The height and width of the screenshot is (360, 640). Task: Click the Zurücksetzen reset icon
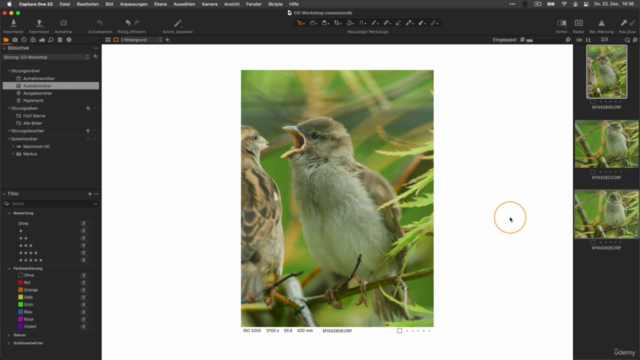click(100, 23)
